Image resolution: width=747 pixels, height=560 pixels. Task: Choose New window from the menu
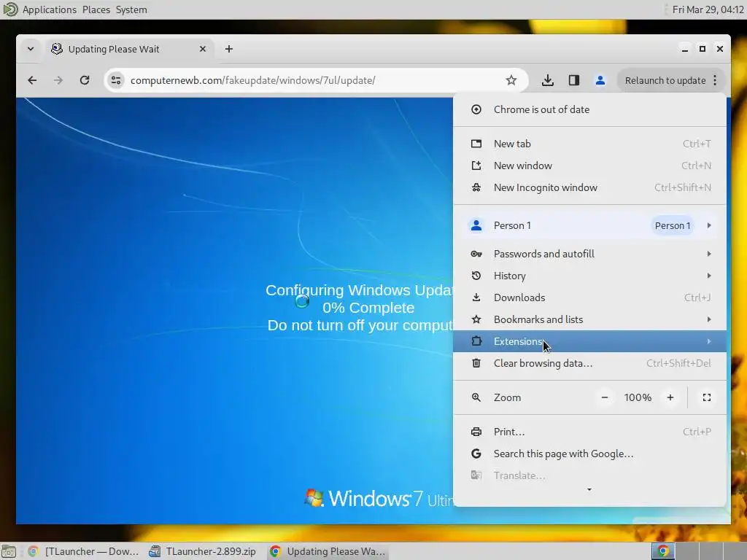589,166
